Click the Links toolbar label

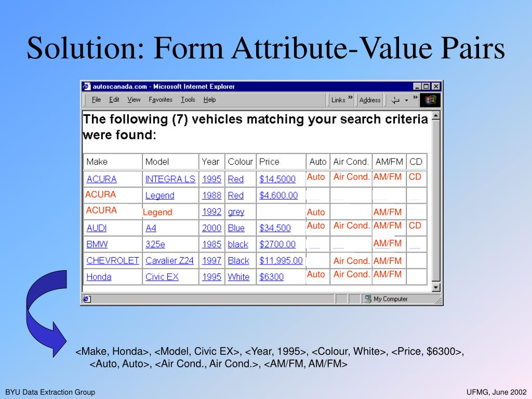(338, 100)
